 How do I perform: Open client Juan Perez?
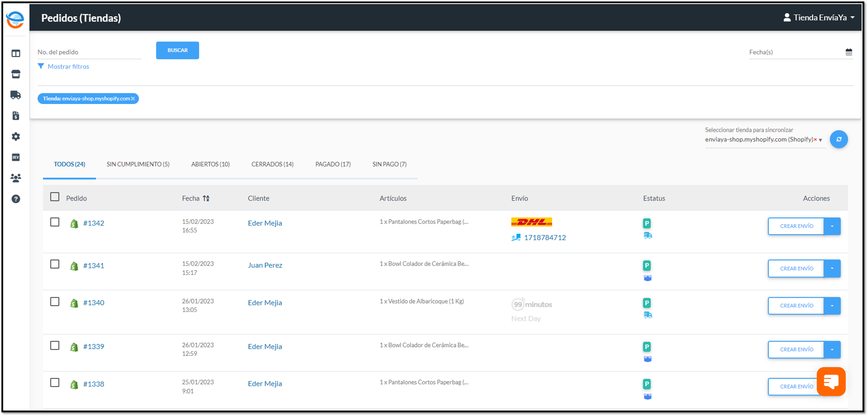click(x=265, y=265)
